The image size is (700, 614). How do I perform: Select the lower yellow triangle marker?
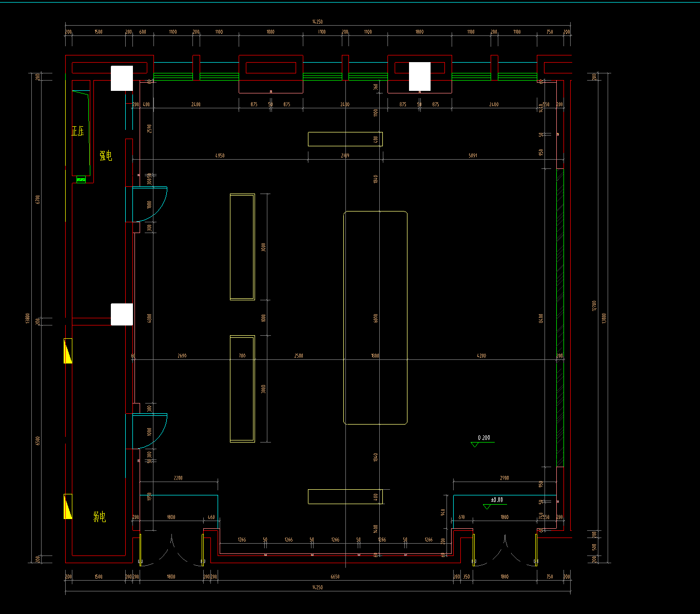click(68, 506)
